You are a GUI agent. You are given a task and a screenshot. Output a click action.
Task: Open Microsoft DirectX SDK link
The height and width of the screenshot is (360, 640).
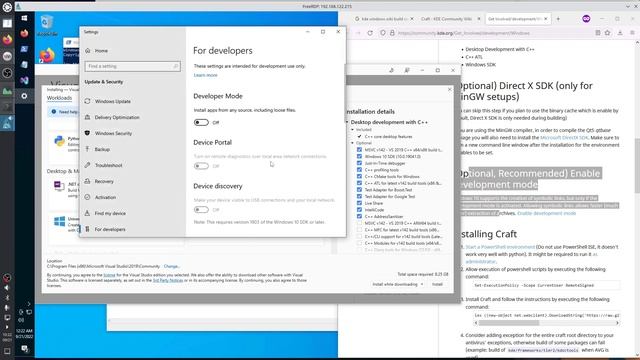pyautogui.click(x=564, y=138)
